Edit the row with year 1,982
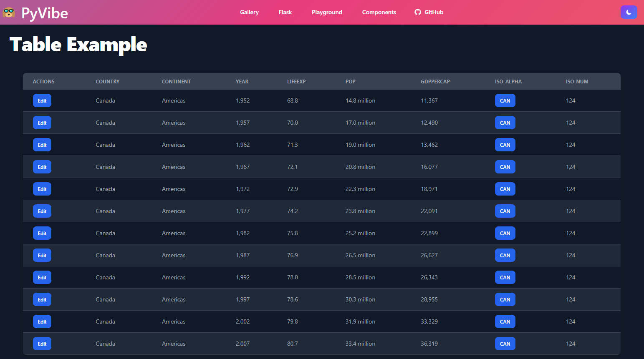 42,233
